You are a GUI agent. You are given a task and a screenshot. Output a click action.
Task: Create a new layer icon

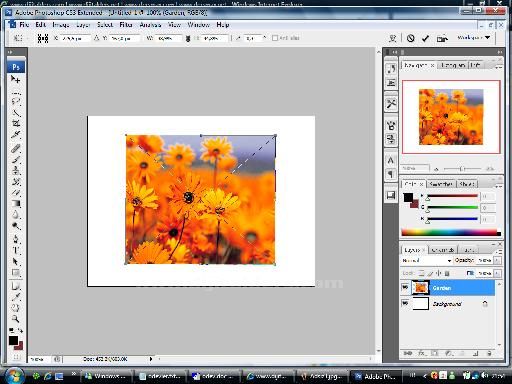coord(476,353)
